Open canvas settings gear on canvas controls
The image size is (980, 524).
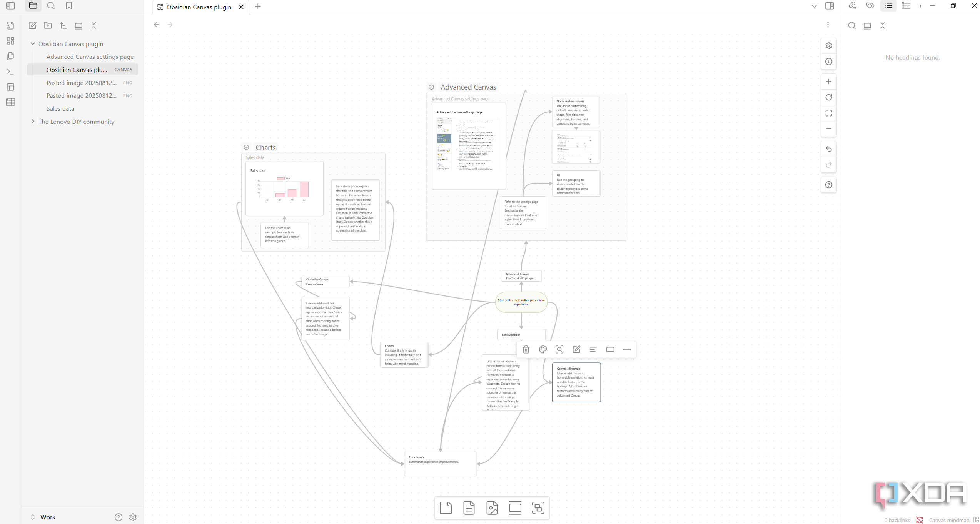click(x=829, y=46)
